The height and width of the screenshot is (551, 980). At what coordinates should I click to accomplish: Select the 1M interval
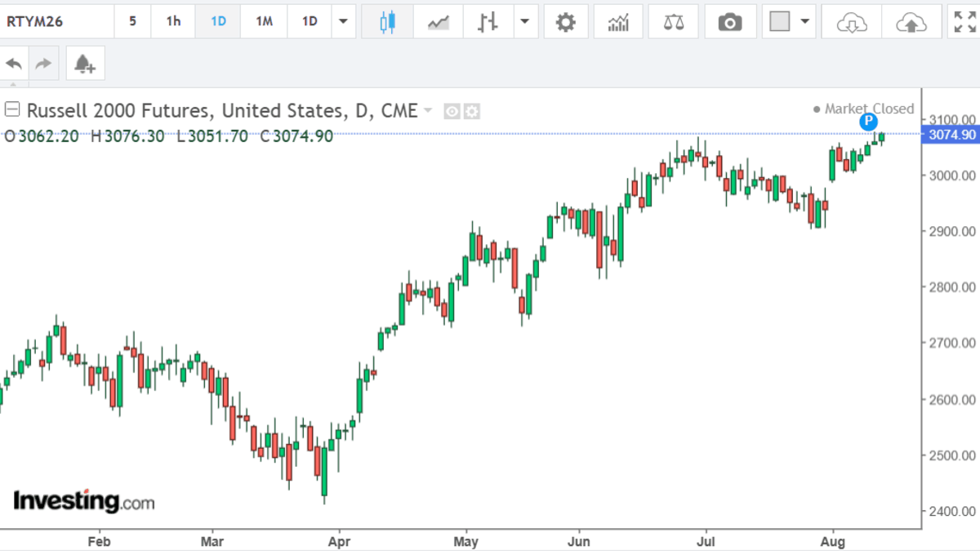coord(264,22)
